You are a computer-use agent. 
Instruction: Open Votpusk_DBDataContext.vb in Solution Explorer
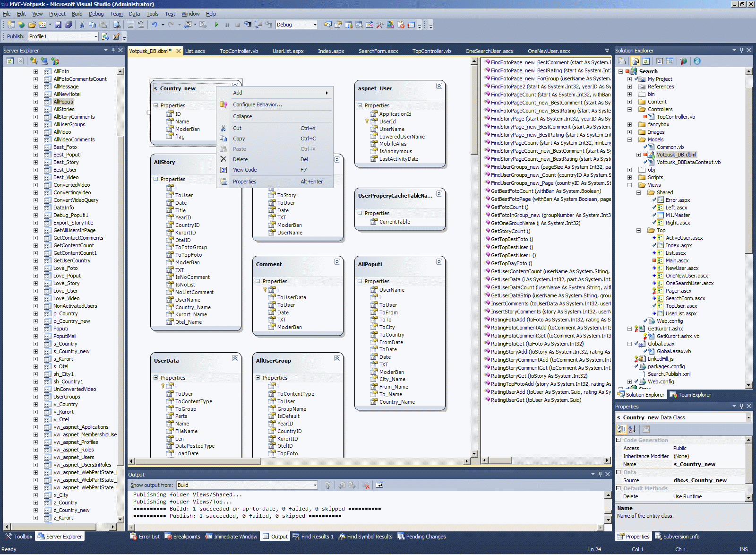(x=688, y=162)
